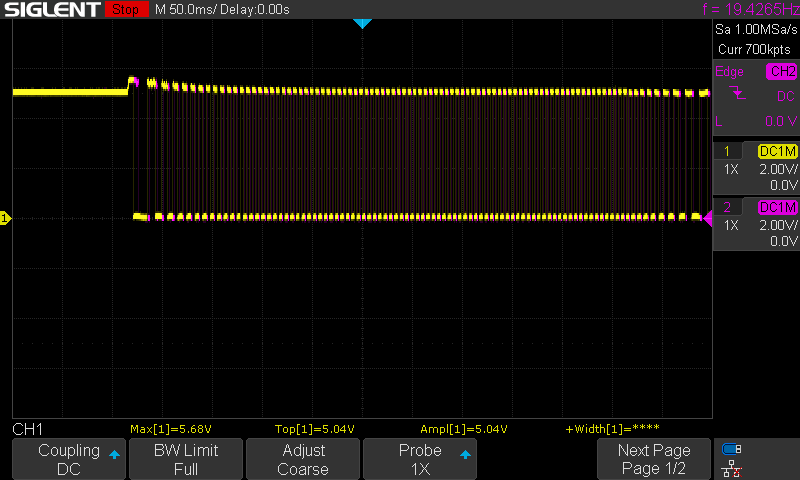Click the SIGLENT logo
Image resolution: width=800 pixels, height=480 pixels.
pos(52,9)
